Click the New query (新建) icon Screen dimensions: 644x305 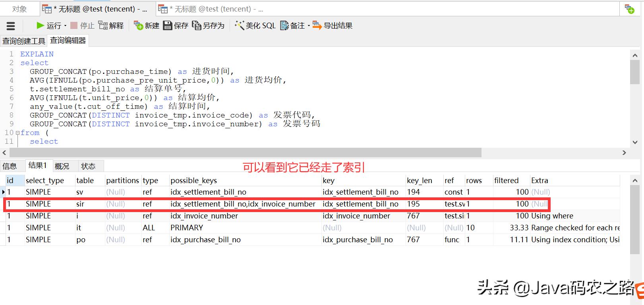(138, 26)
